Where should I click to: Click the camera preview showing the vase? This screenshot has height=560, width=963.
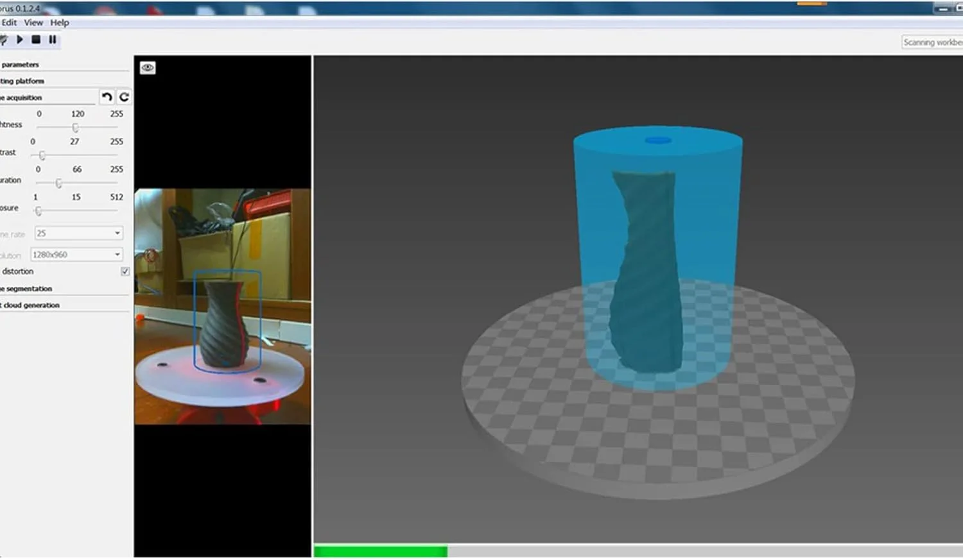(x=222, y=306)
